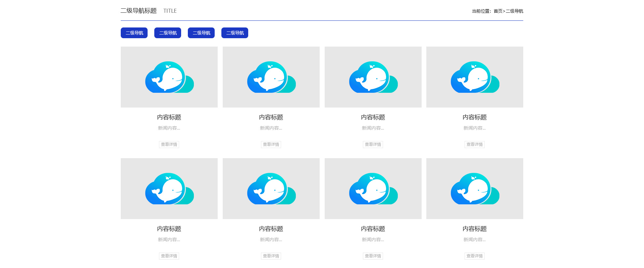Open the third card's whale image, bottom row
Screen dimensions: 644x268
[373, 189]
